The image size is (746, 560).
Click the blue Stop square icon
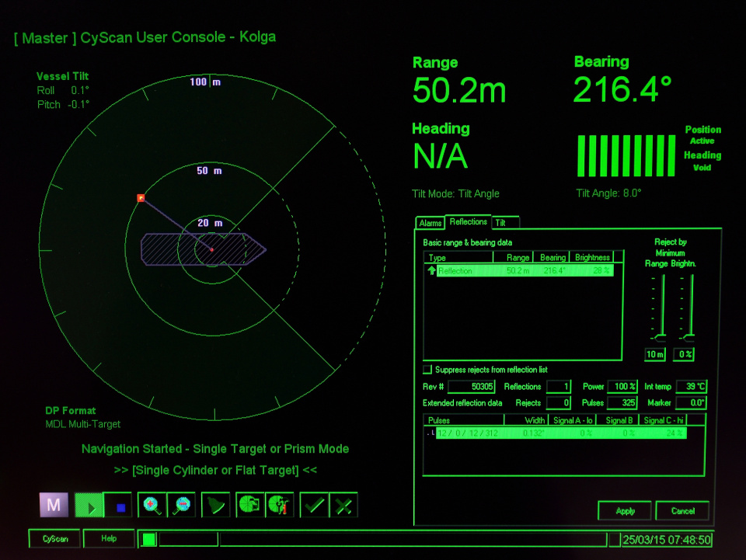[x=119, y=504]
